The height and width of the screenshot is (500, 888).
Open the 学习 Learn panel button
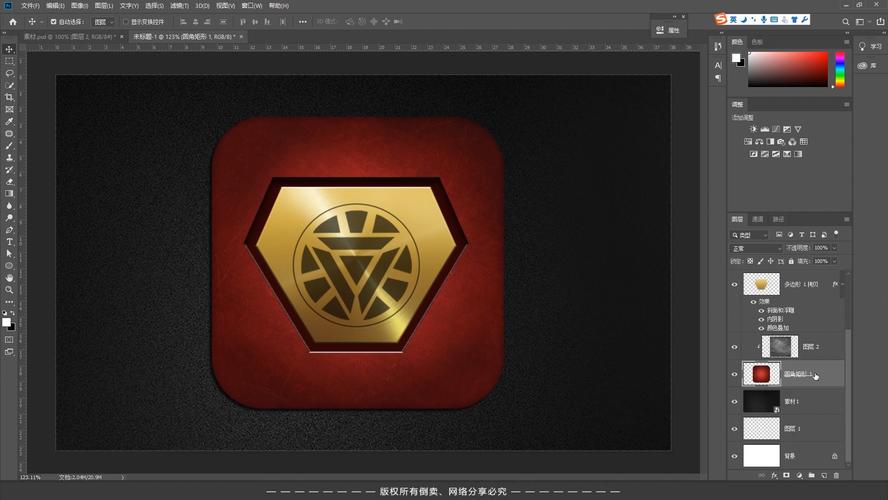870,46
